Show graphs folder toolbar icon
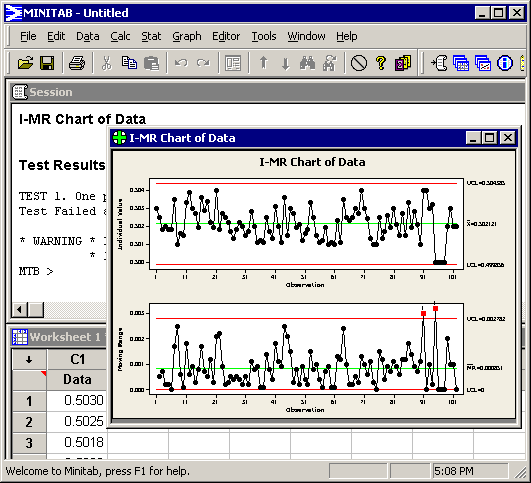 (x=483, y=63)
